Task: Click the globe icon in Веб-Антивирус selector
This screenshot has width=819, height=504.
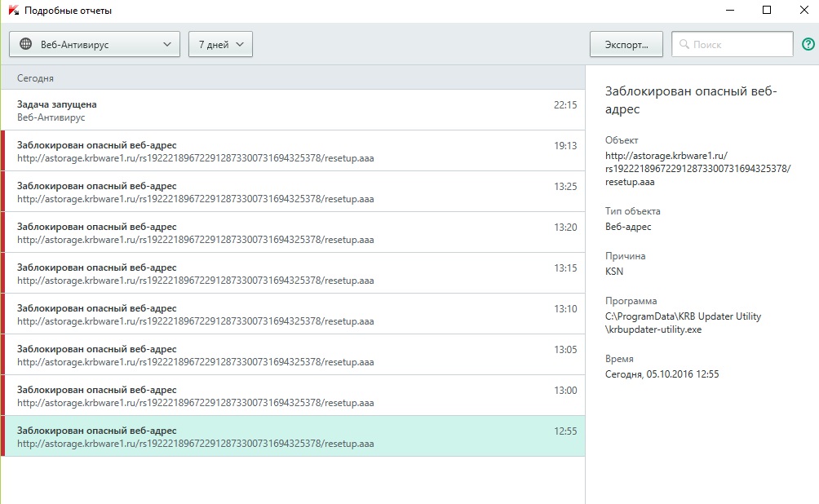Action: (x=25, y=44)
